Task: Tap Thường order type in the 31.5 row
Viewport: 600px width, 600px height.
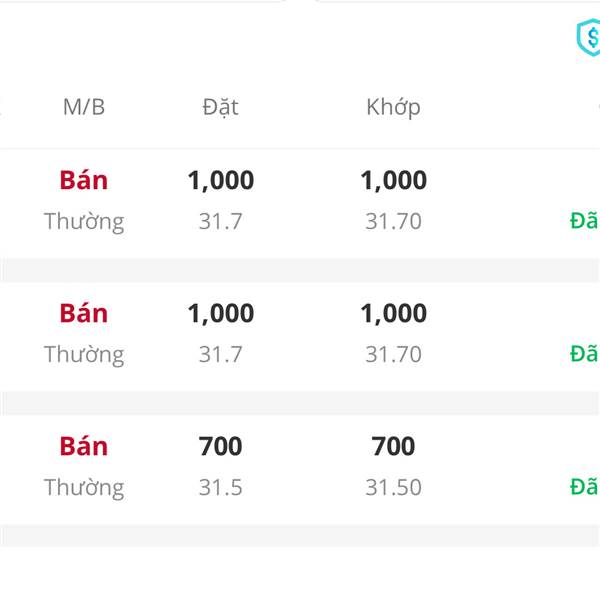Action: [x=84, y=488]
